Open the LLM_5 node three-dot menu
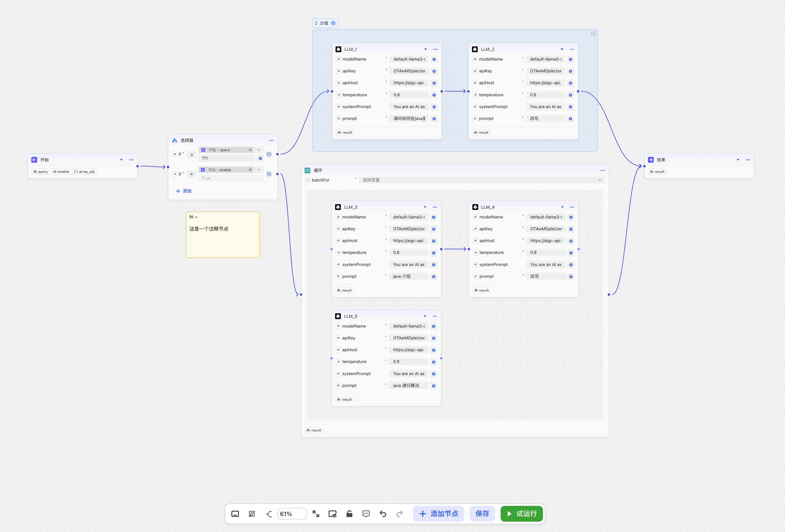The height and width of the screenshot is (532, 785). (435, 316)
